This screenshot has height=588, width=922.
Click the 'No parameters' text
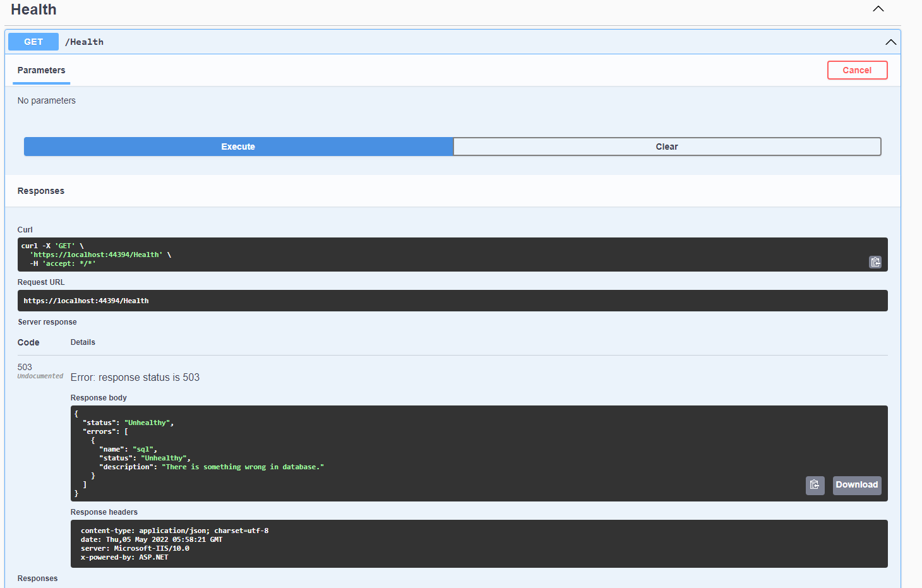pos(47,100)
